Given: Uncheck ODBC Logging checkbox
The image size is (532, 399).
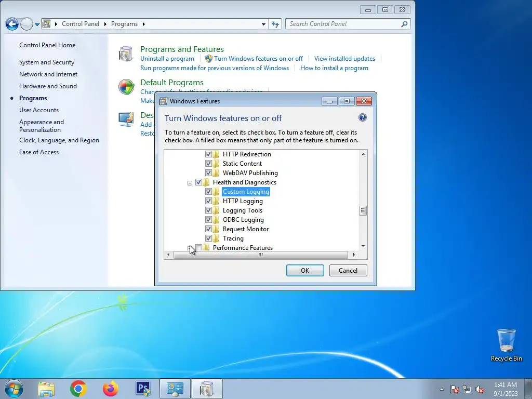Looking at the screenshot, I should [208, 220].
